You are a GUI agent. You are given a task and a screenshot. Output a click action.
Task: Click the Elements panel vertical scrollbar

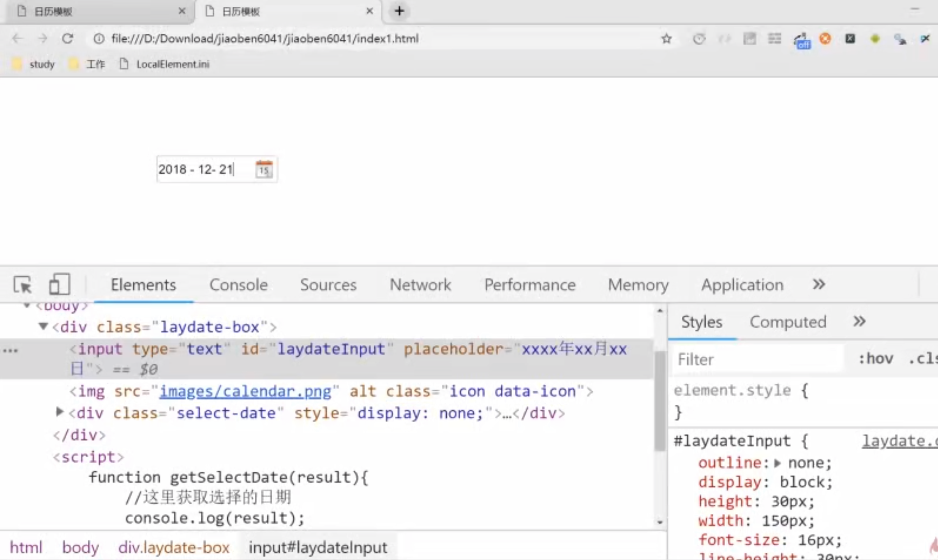(660, 401)
